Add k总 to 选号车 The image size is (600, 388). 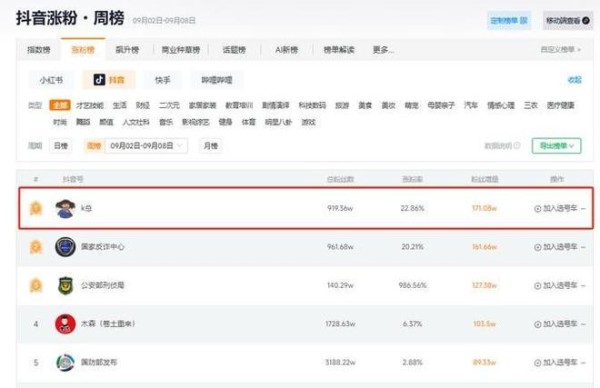click(x=555, y=208)
